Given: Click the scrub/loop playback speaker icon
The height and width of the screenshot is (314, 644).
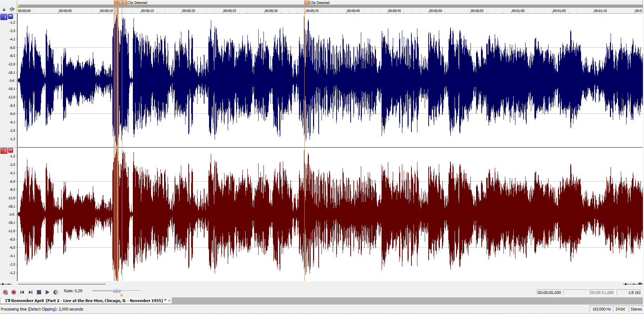Looking at the screenshot, I should 56,292.
